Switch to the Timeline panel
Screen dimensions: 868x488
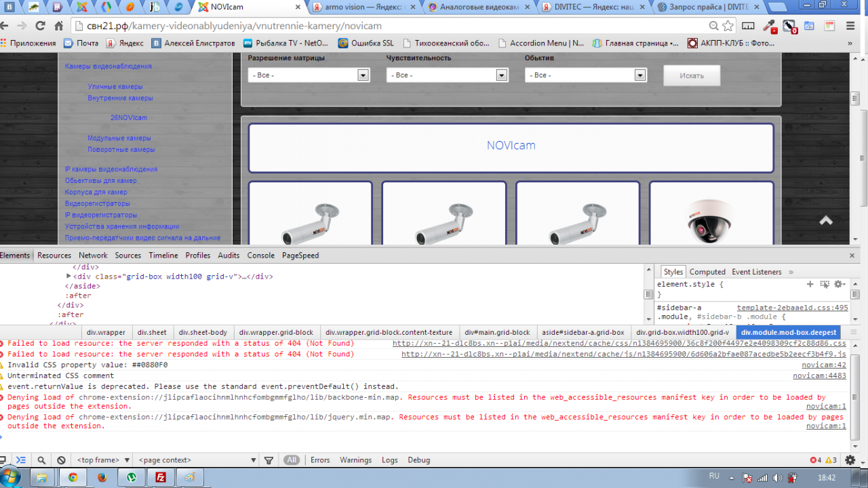163,256
